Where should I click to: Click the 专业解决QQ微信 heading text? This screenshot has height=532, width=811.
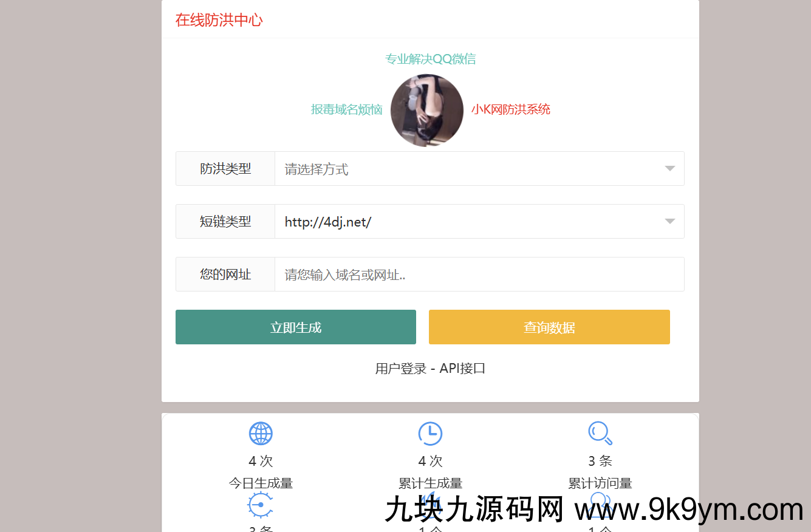(x=430, y=60)
